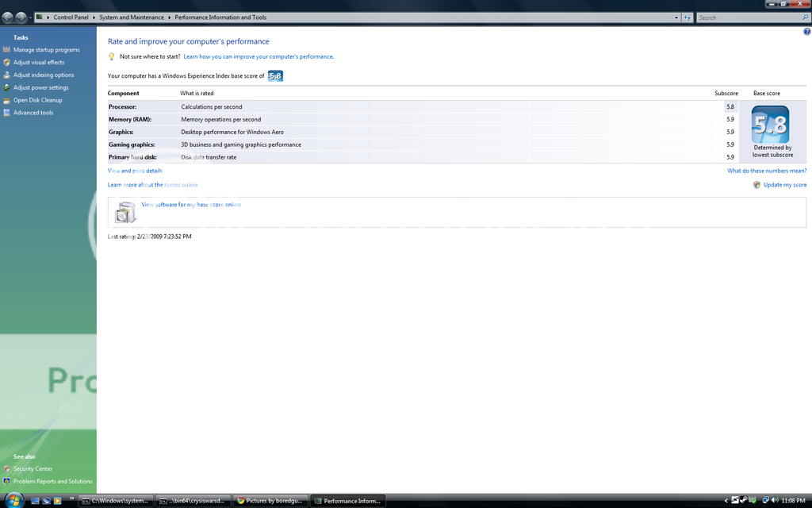Click Adjust indexing options icon
812x508 pixels.
click(x=6, y=75)
